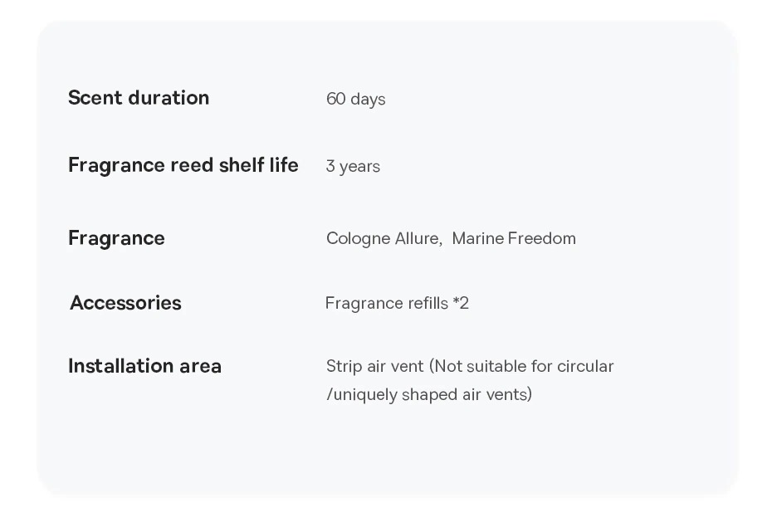Click the Cologne Allure text

pos(384,239)
